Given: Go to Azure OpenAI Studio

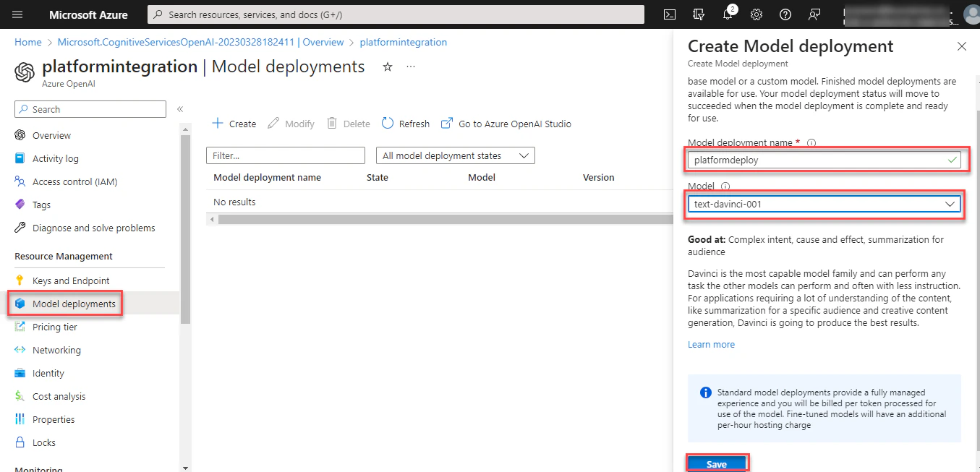Looking at the screenshot, I should point(506,124).
